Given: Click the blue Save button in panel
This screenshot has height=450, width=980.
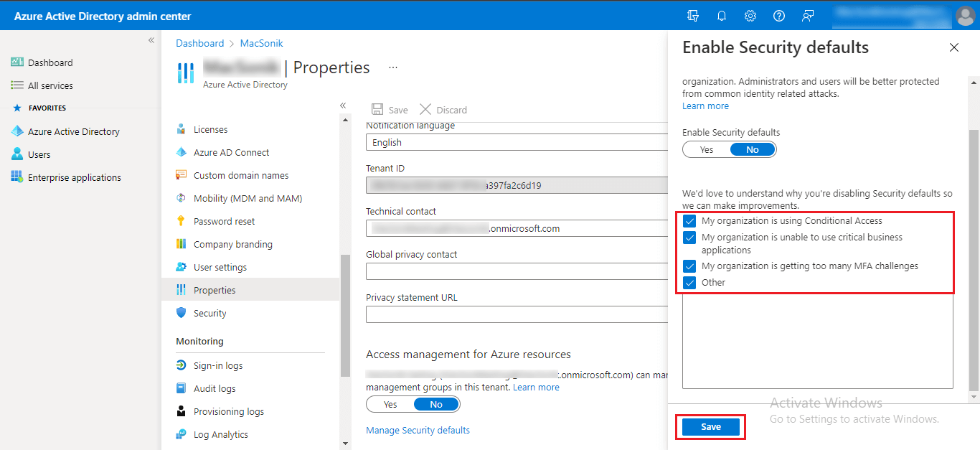Looking at the screenshot, I should click(x=710, y=427).
